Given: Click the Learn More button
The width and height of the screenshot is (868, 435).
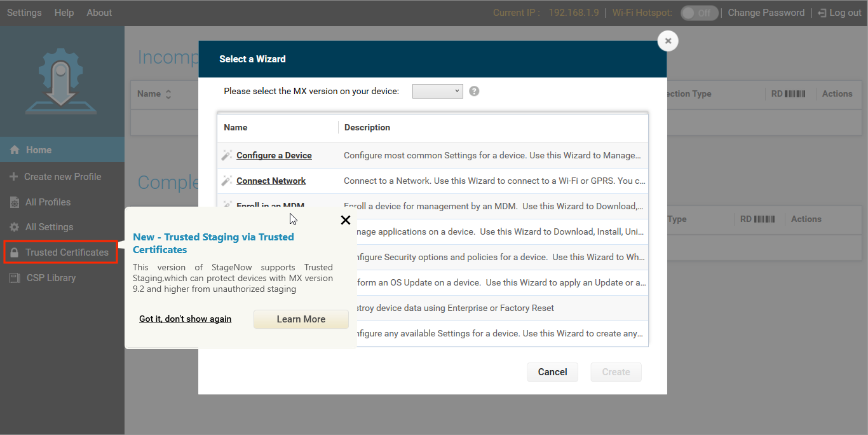Looking at the screenshot, I should (x=301, y=319).
